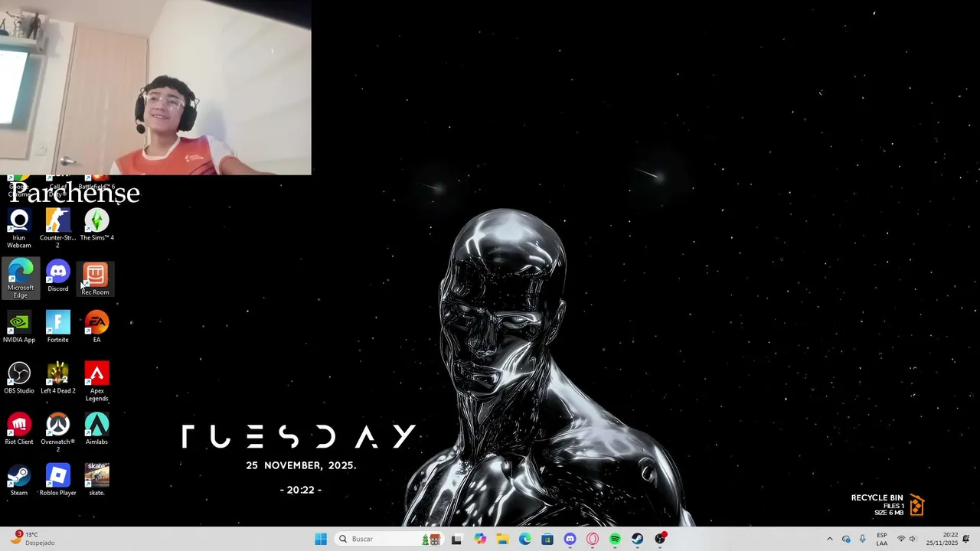Open the Iriun Webcam desktop shortcut

pos(19,228)
